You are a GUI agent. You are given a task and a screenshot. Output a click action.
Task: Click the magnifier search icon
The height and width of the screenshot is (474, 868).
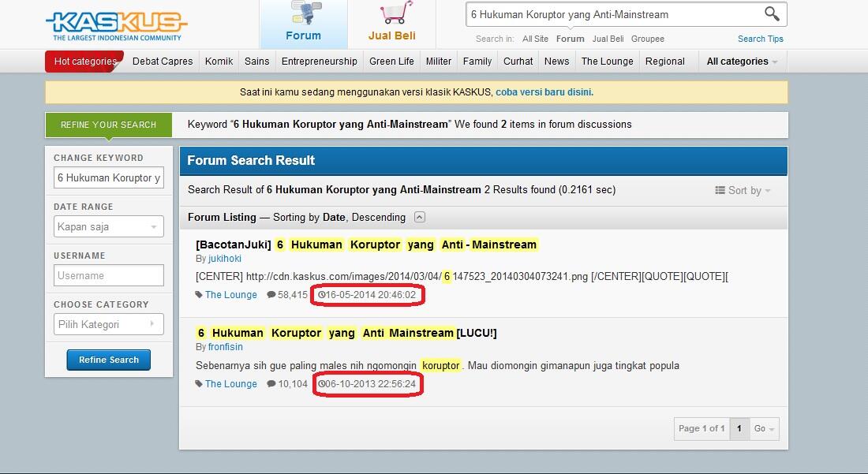772,14
